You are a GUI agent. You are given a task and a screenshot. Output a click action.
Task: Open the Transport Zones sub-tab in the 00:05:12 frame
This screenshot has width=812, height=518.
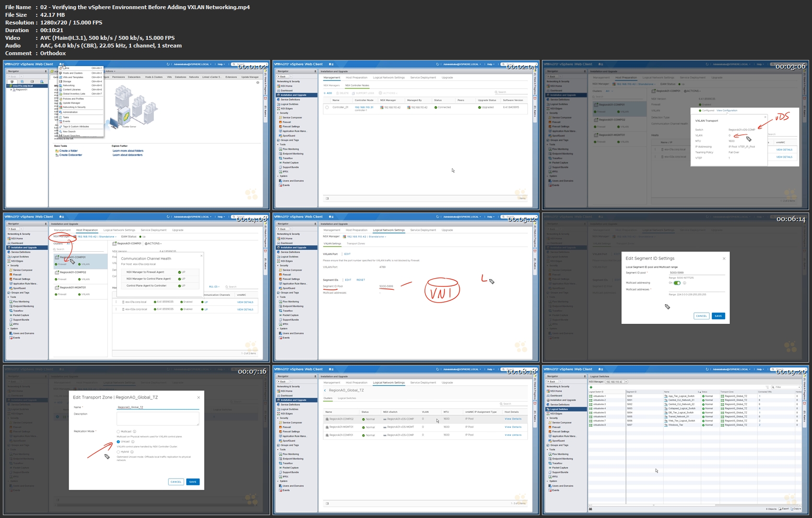(x=355, y=244)
